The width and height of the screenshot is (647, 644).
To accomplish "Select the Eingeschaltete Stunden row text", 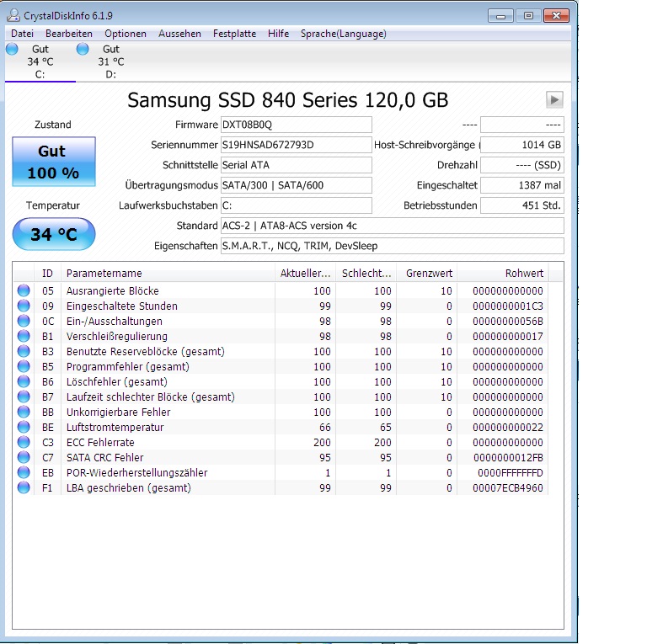I will 121,306.
